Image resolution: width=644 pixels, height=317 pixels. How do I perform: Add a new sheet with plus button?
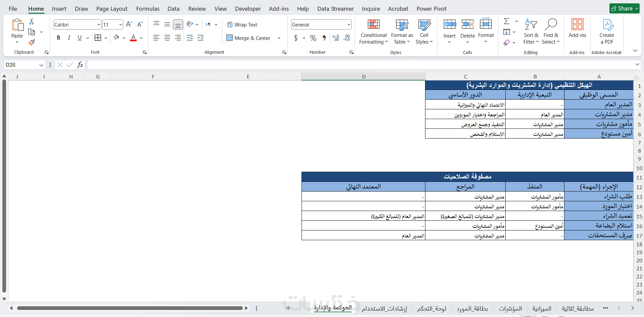(x=288, y=308)
